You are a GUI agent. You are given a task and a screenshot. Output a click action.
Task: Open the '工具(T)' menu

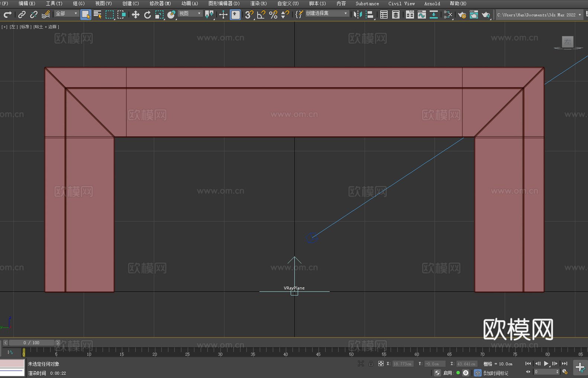point(54,3)
